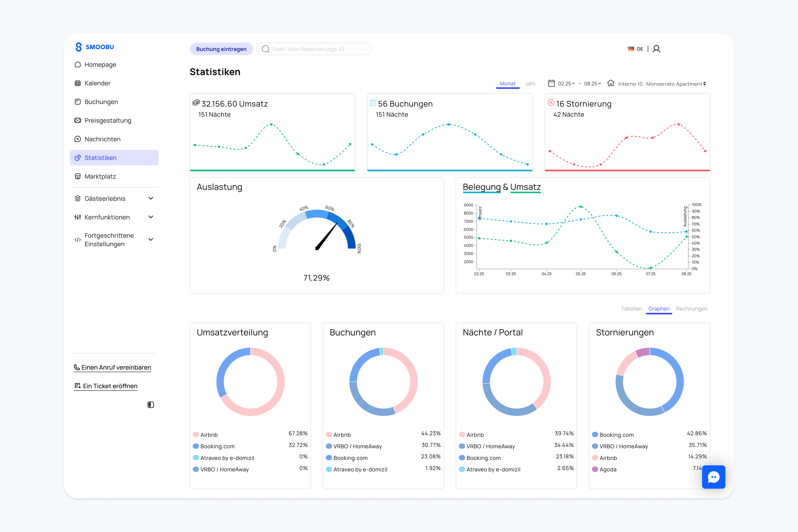
Task: Toggle Belegung series in chart heading
Action: coord(481,187)
